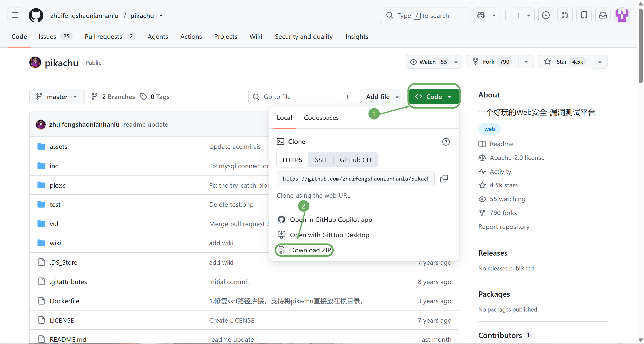Click the tag icon next to 0 Tags

(x=143, y=97)
